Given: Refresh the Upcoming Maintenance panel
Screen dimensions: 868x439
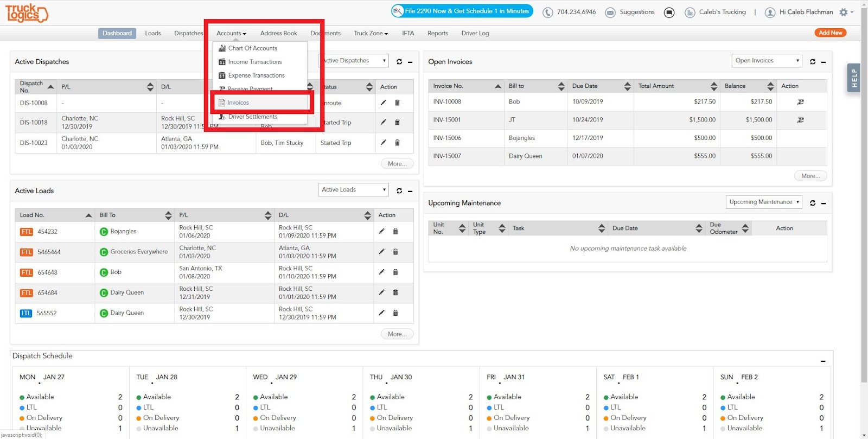Looking at the screenshot, I should click(813, 203).
